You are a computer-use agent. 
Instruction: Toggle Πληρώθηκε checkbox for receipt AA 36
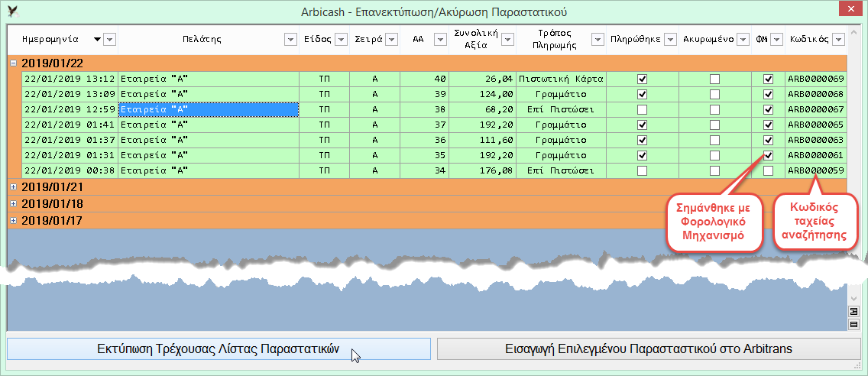coord(642,140)
